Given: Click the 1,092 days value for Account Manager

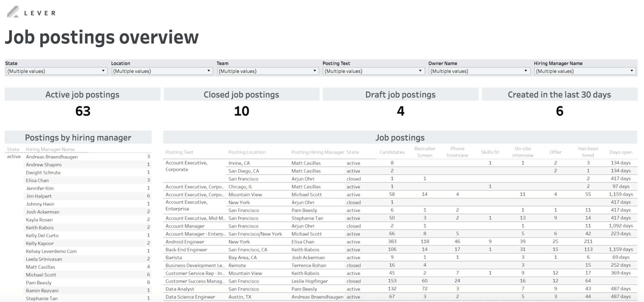Looking at the screenshot, I should pos(621,226).
